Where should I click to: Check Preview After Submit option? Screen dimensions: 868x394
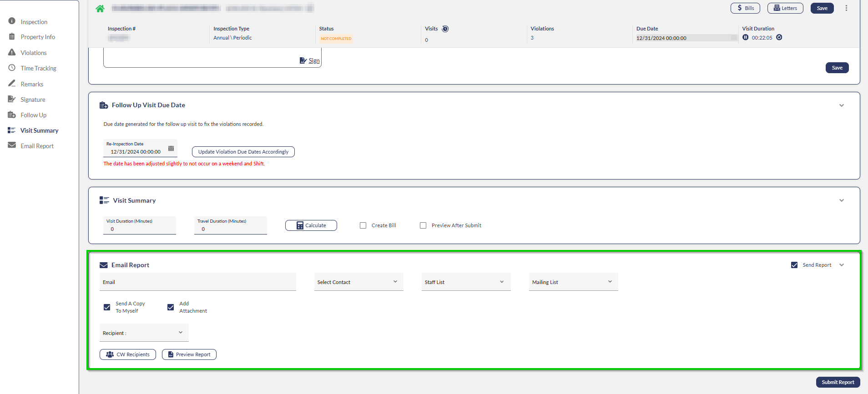tap(423, 225)
